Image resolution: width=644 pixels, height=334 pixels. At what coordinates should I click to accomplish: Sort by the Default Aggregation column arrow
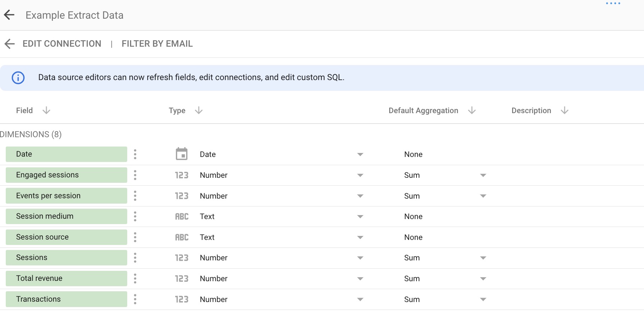472,111
